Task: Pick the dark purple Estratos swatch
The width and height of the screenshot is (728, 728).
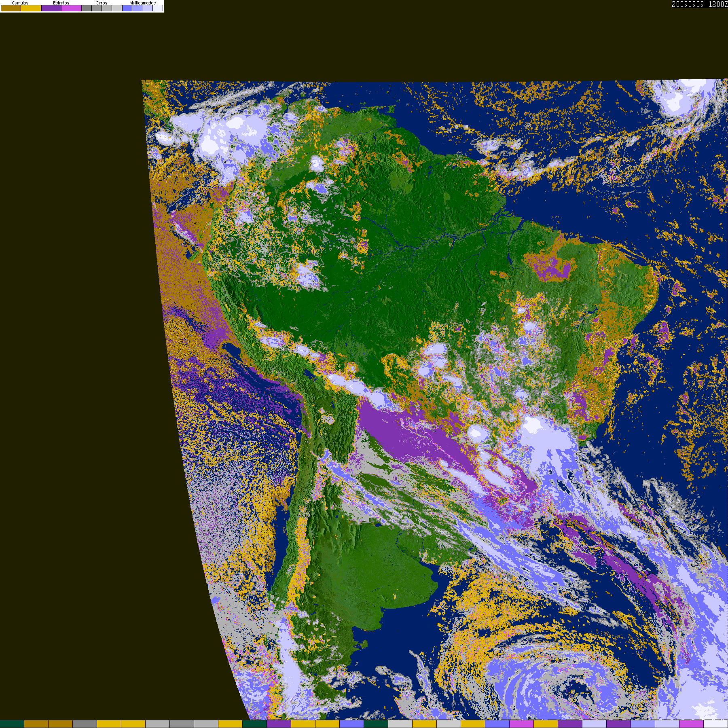Action: click(x=51, y=8)
